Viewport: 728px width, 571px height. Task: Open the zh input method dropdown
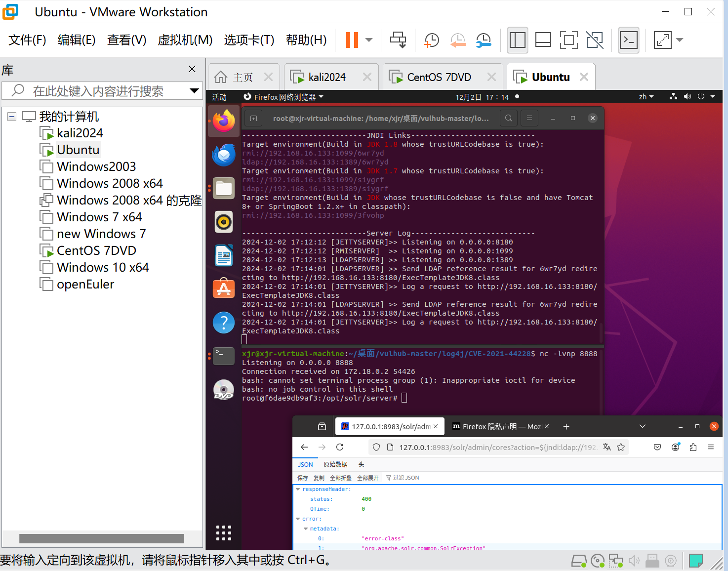coord(646,97)
